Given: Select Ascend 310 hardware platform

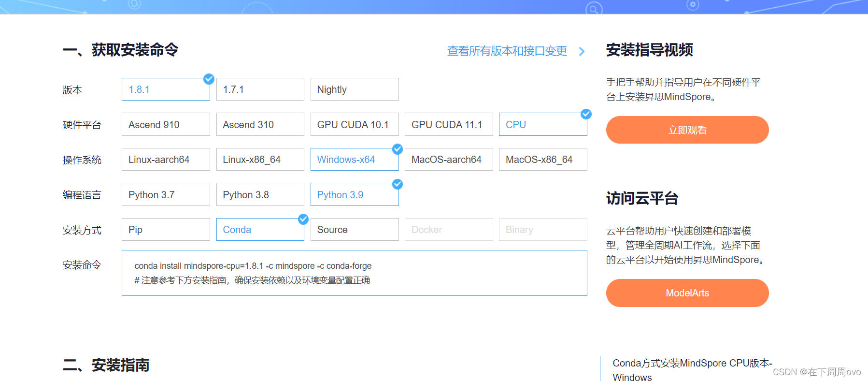Looking at the screenshot, I should coord(260,124).
